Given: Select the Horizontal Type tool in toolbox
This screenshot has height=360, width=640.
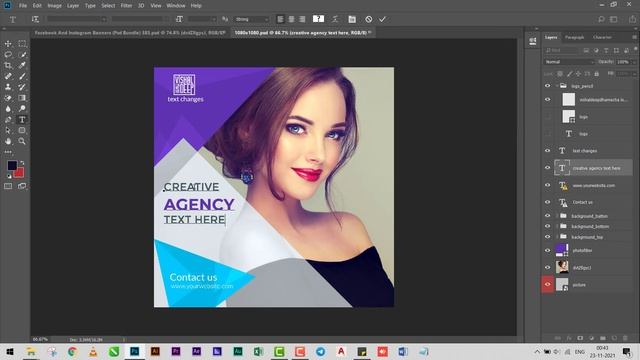Looking at the screenshot, I should [x=22, y=120].
